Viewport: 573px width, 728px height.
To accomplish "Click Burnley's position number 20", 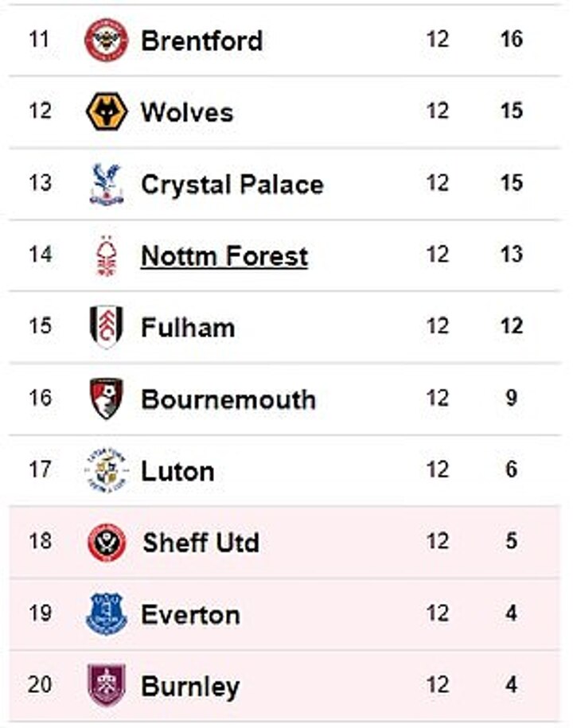I will 40,684.
